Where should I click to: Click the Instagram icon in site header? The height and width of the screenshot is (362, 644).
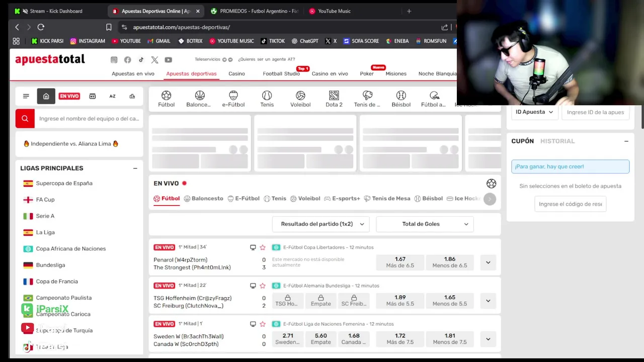tap(114, 60)
